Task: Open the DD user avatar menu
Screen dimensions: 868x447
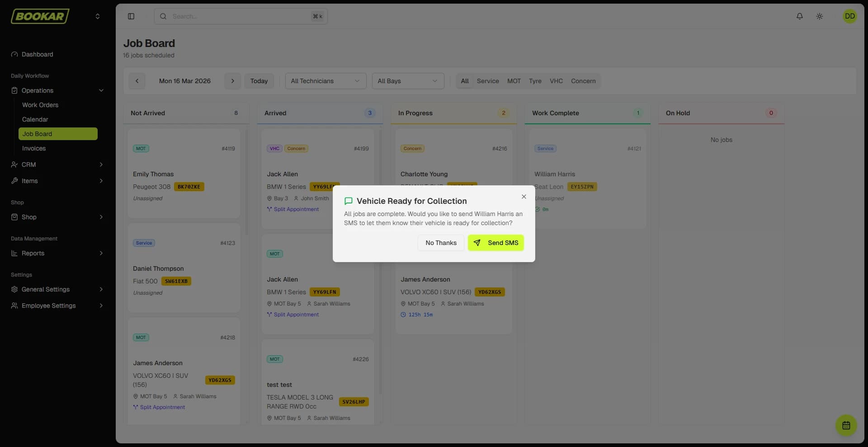Action: [x=849, y=16]
